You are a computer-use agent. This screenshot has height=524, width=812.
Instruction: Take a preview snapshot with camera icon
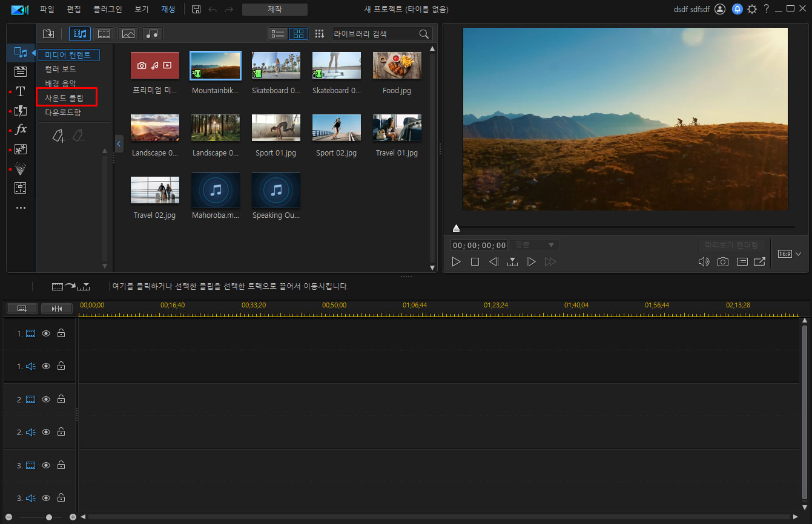pos(723,262)
